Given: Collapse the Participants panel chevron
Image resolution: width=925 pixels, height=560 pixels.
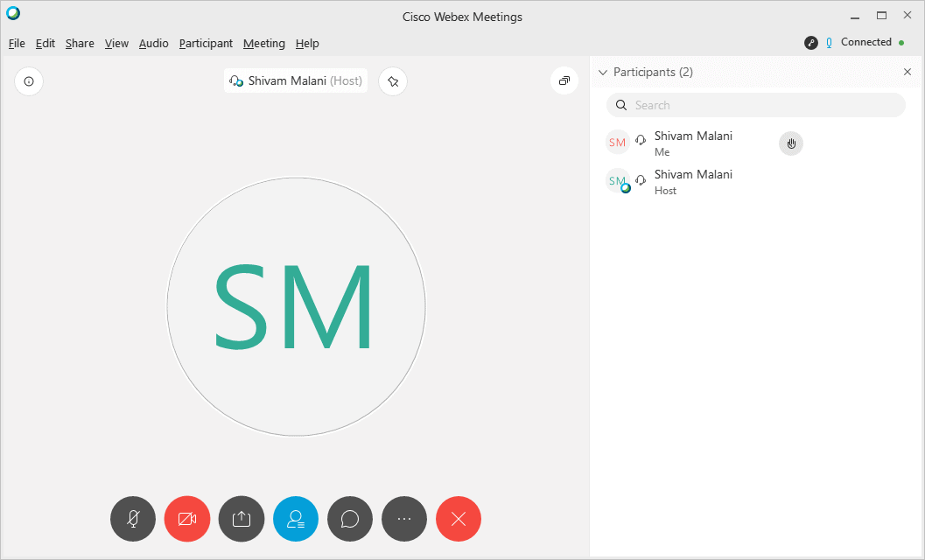Looking at the screenshot, I should (603, 73).
